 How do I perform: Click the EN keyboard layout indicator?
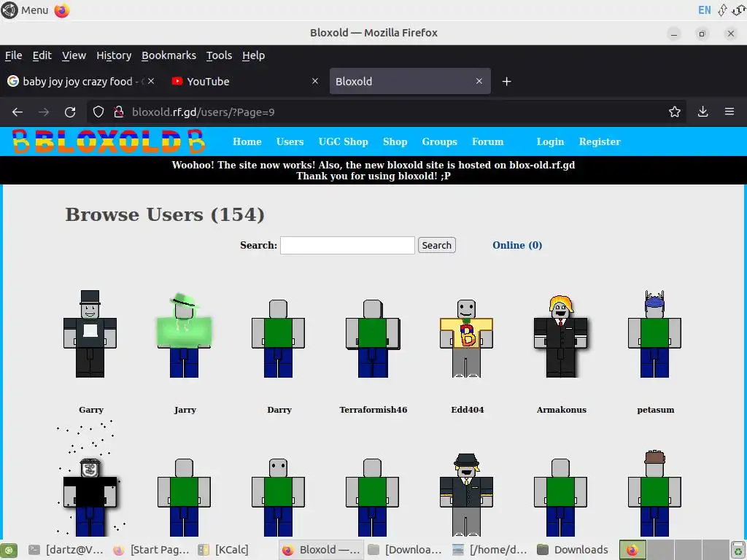click(x=704, y=10)
